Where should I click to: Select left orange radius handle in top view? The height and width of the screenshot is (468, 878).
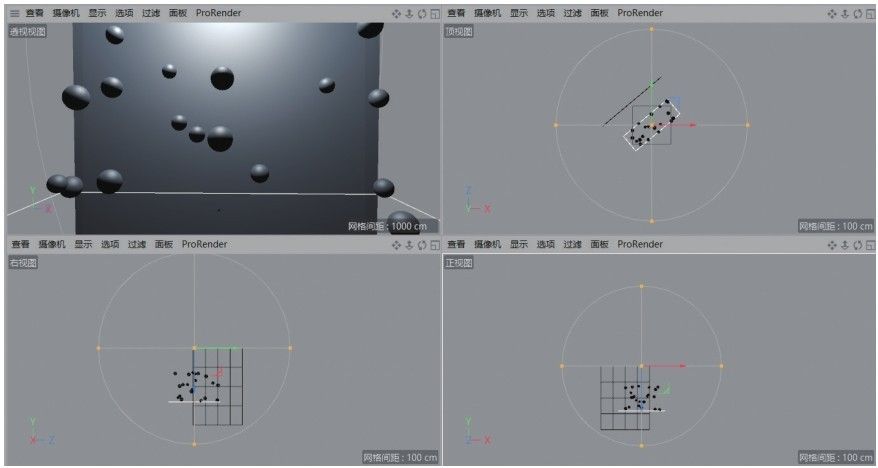click(x=555, y=125)
